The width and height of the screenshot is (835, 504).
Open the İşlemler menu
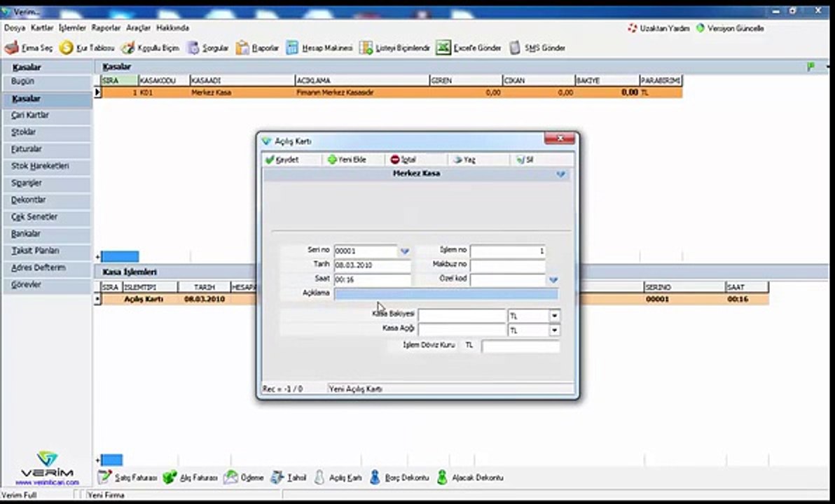pos(72,28)
